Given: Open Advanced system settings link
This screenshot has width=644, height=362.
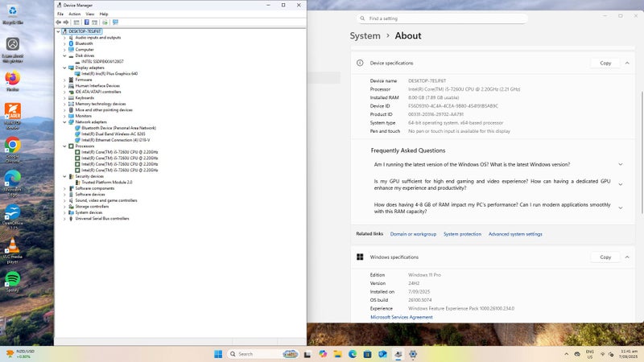Looking at the screenshot, I should pyautogui.click(x=515, y=234).
